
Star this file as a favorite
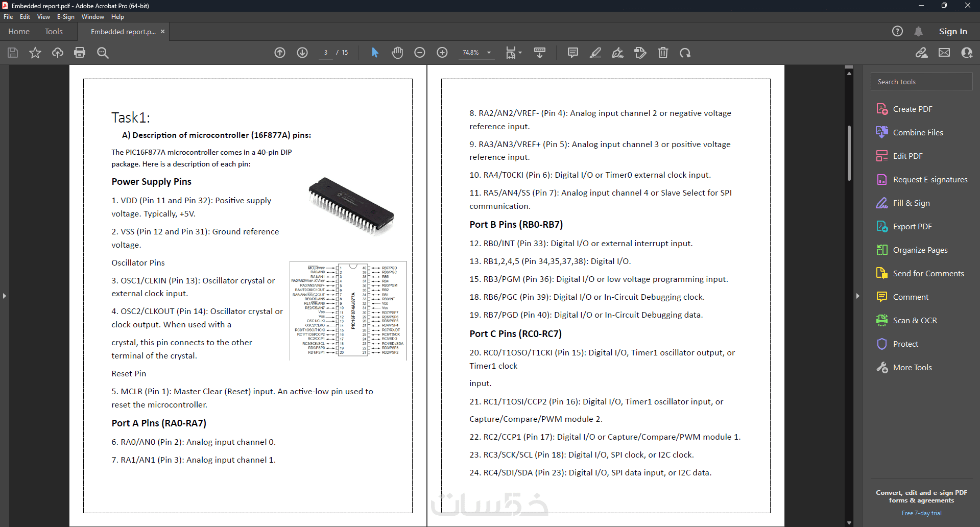click(x=35, y=53)
